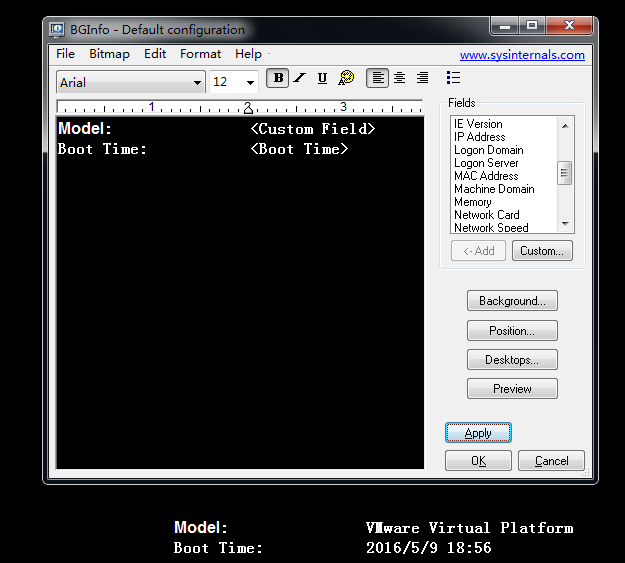Toggle Bold formatting button

(277, 78)
